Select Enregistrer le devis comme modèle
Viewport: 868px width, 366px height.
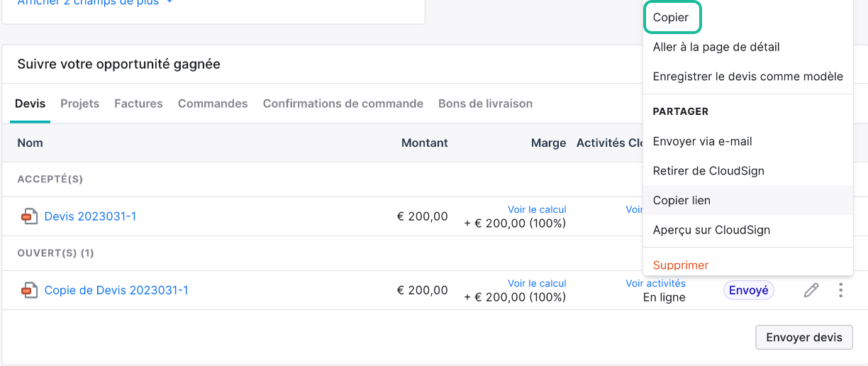coord(747,77)
